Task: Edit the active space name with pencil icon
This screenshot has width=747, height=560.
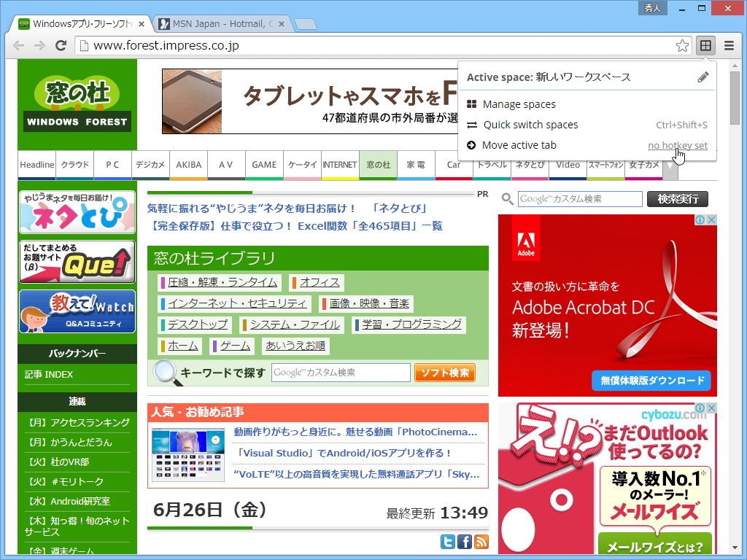Action: (x=703, y=76)
